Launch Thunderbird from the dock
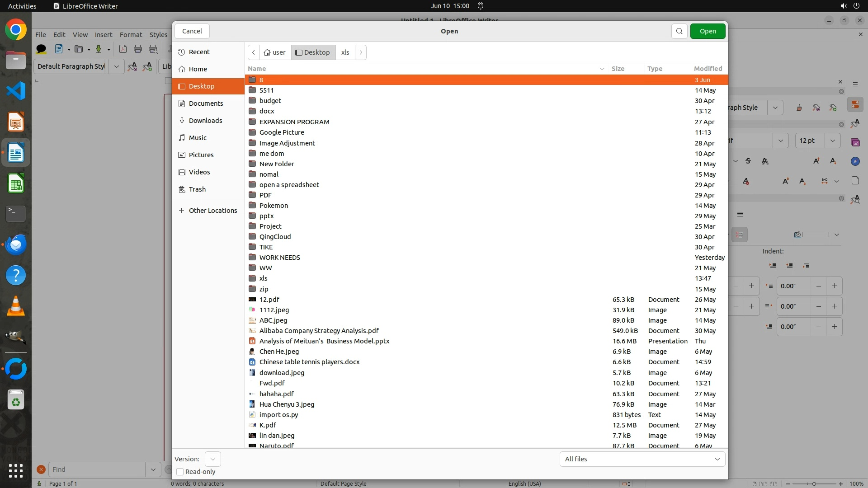 (x=16, y=244)
